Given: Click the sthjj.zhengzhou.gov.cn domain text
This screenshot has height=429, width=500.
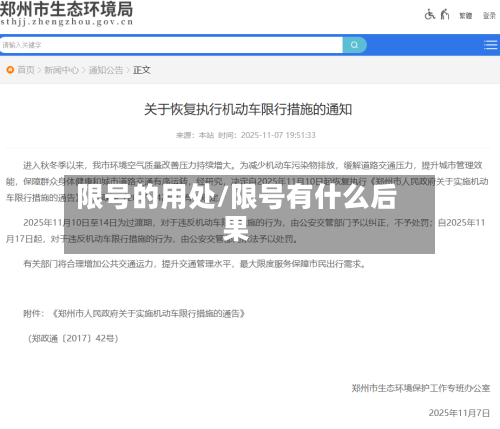Looking at the screenshot, I should (x=67, y=22).
